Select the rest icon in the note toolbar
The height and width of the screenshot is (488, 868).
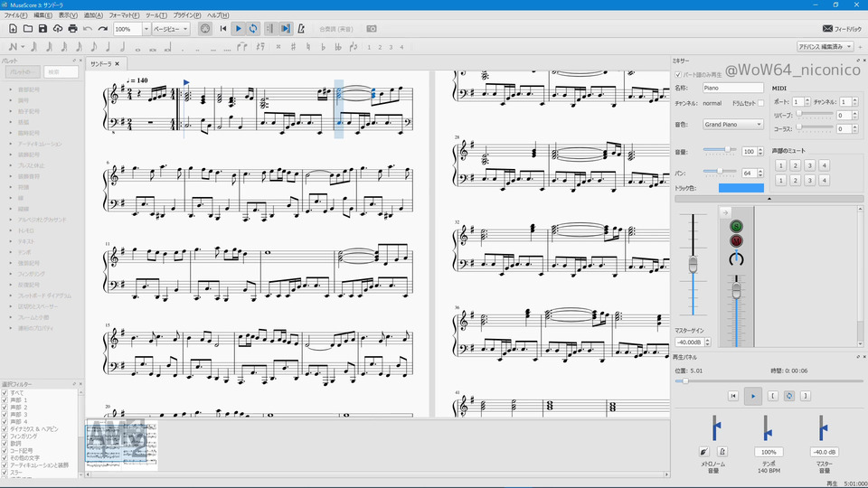coord(260,47)
